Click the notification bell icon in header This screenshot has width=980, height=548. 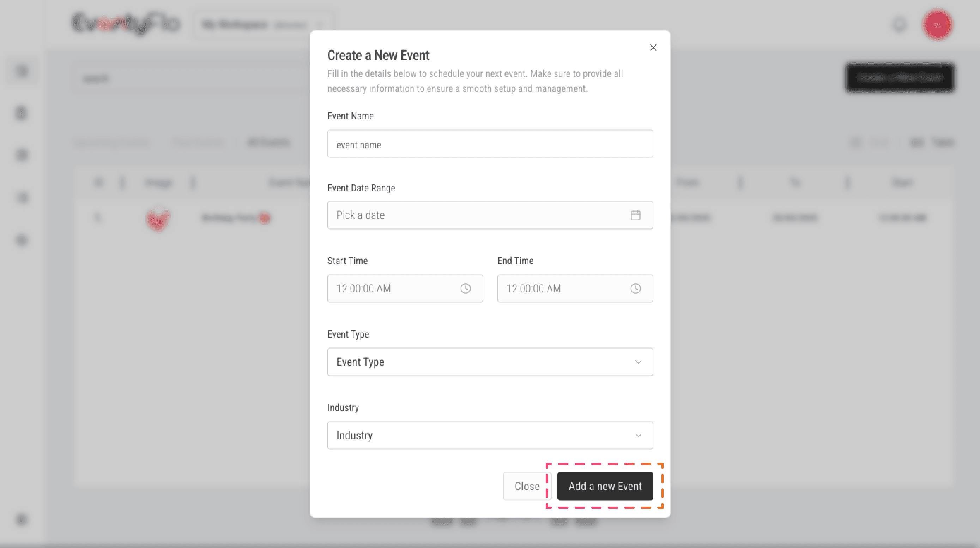pyautogui.click(x=899, y=25)
